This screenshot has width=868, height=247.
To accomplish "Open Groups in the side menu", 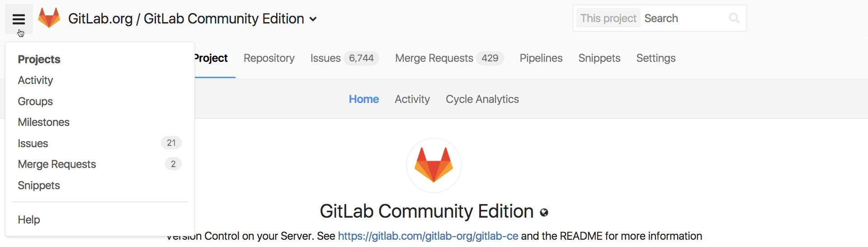I will [x=35, y=102].
